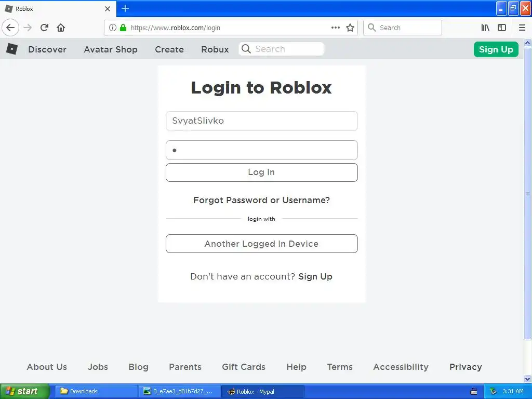Screen dimensions: 532x399
Task: Click the password input field
Action: (x=262, y=150)
